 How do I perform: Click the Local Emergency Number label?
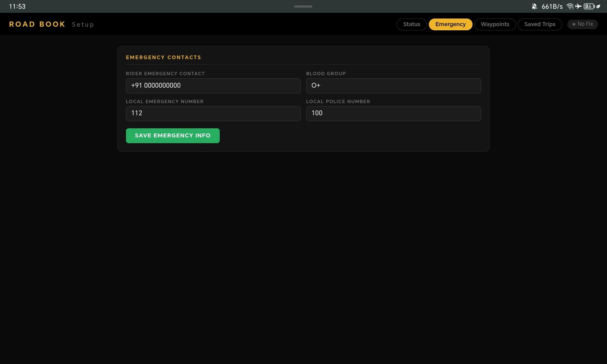pyautogui.click(x=165, y=102)
